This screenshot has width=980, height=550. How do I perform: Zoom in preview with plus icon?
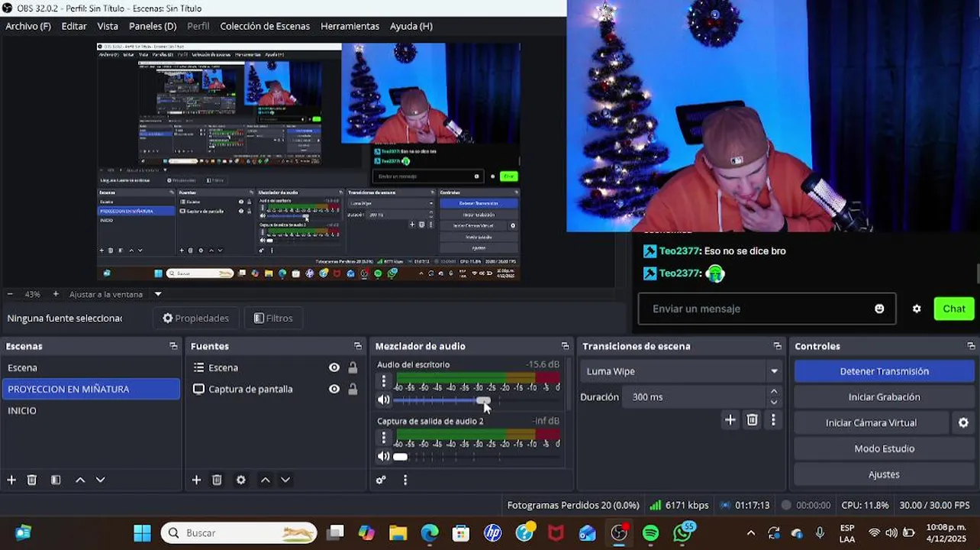coord(56,294)
